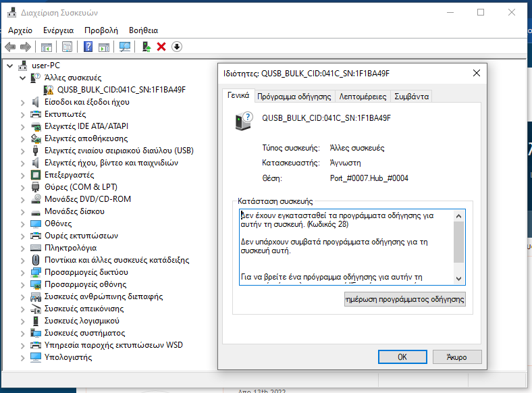Open the Ενέργεια menu
532x393 pixels.
click(58, 30)
